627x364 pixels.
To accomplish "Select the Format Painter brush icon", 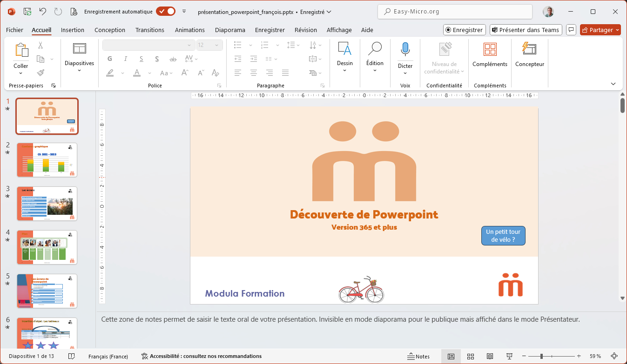I will point(40,73).
